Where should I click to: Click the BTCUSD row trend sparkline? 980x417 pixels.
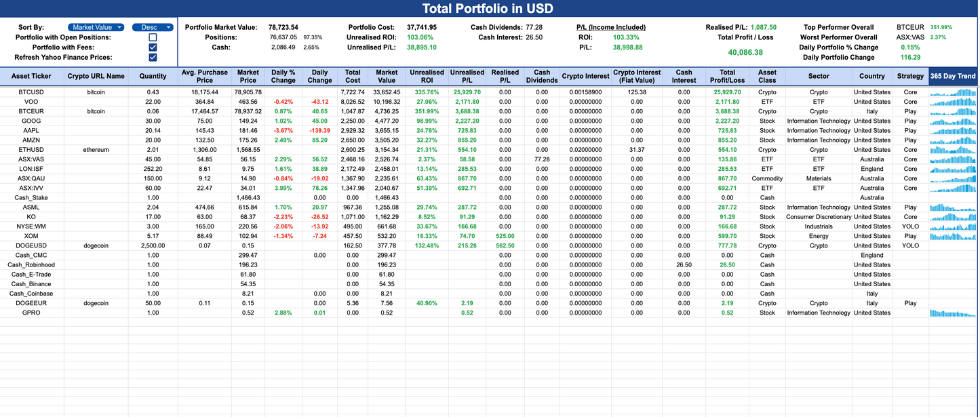[x=954, y=92]
